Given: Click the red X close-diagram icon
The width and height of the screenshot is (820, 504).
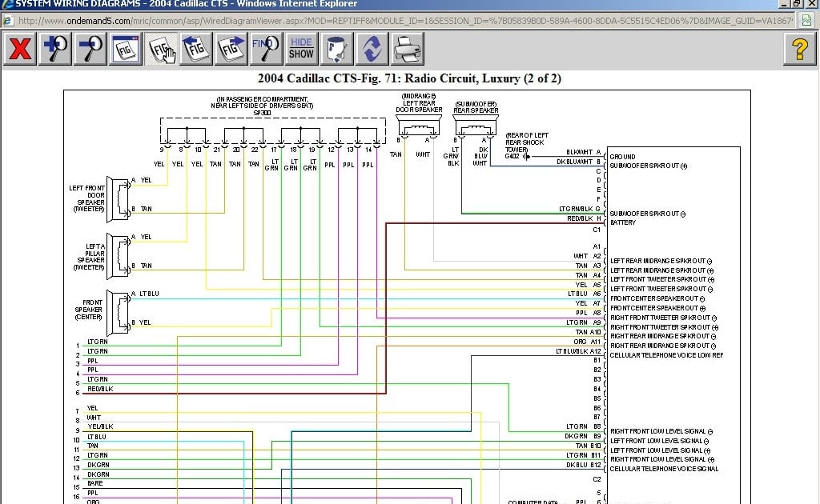Looking at the screenshot, I should pos(20,49).
